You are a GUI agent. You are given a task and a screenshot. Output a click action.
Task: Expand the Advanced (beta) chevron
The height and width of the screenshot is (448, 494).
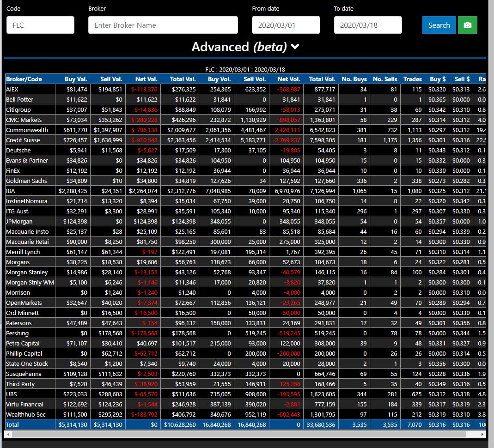(295, 47)
